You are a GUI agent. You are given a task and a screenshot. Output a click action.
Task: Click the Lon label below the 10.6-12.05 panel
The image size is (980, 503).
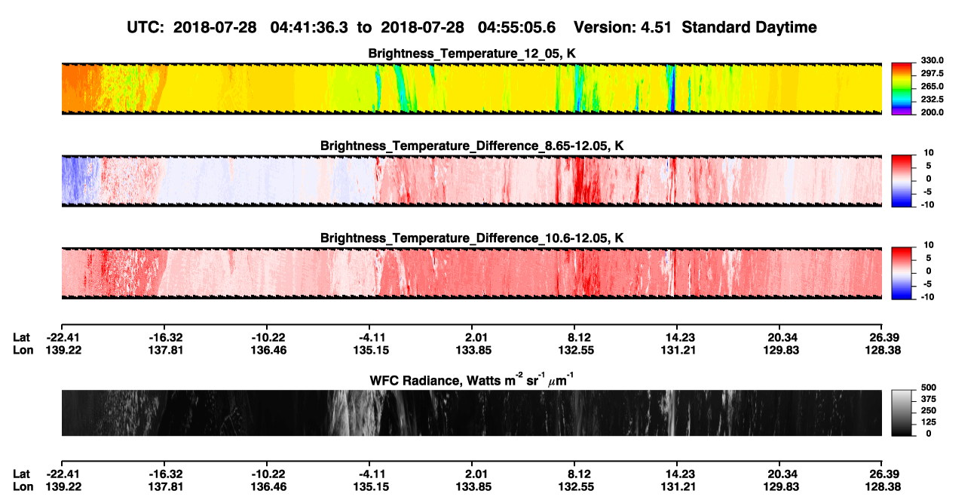coord(23,350)
